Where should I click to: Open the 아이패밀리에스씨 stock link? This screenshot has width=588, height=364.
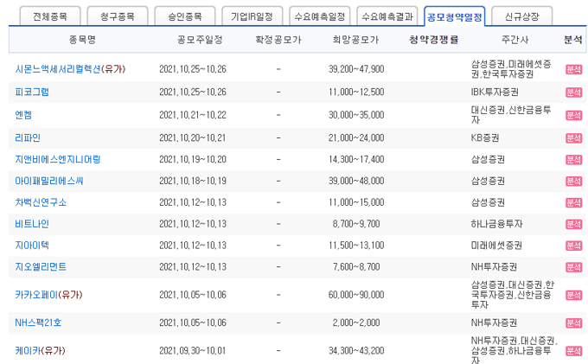coord(49,181)
